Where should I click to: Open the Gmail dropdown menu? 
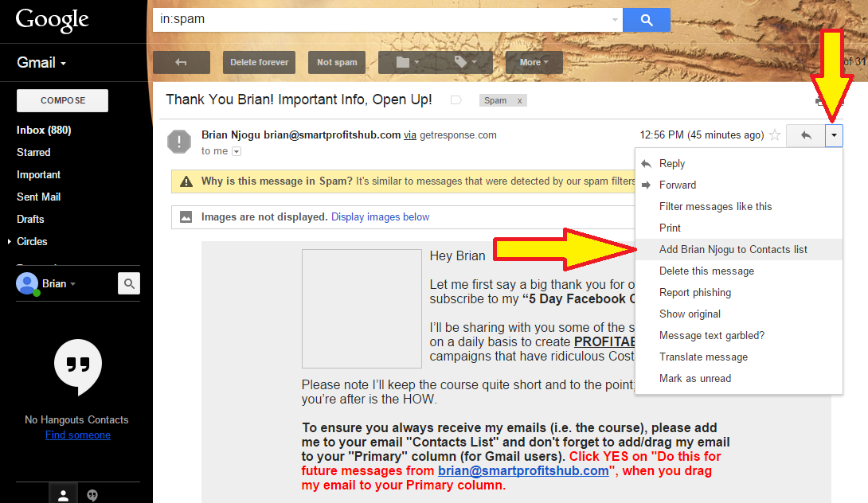(41, 63)
